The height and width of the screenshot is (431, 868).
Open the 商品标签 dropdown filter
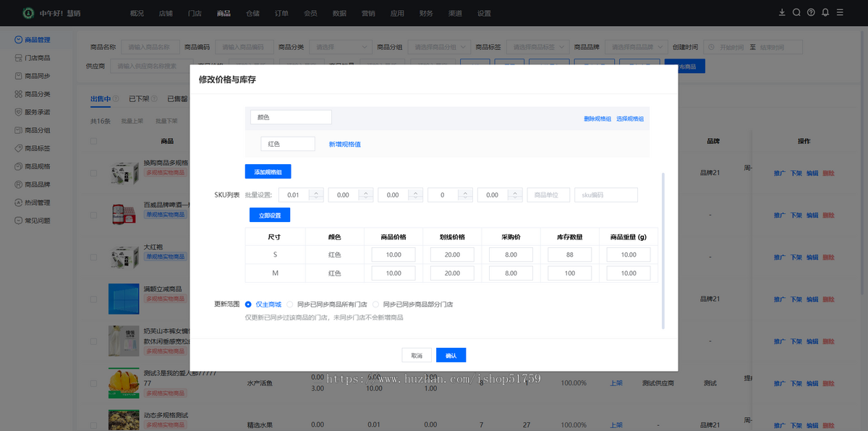point(538,47)
